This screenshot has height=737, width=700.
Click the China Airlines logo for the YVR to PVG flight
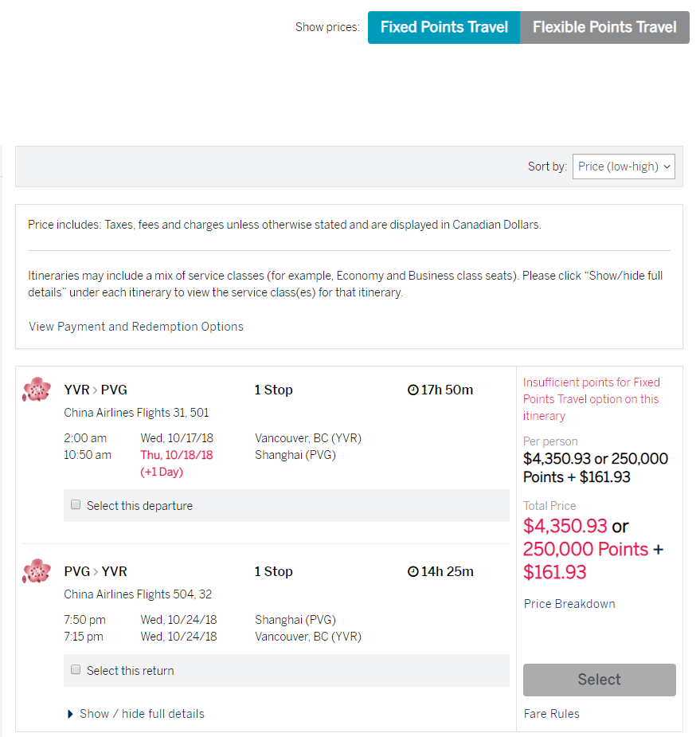(37, 389)
